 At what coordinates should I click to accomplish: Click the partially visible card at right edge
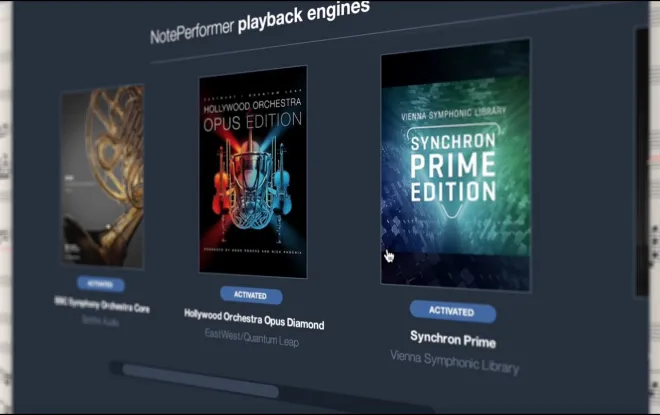[641, 162]
